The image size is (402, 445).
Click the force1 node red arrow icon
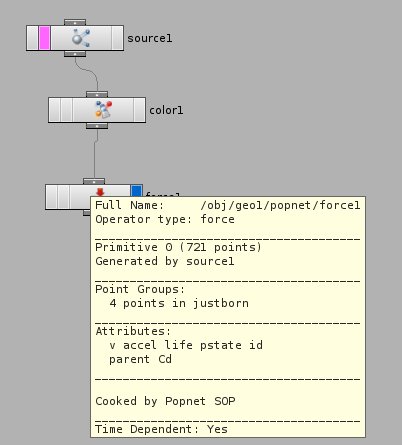pyautogui.click(x=100, y=192)
